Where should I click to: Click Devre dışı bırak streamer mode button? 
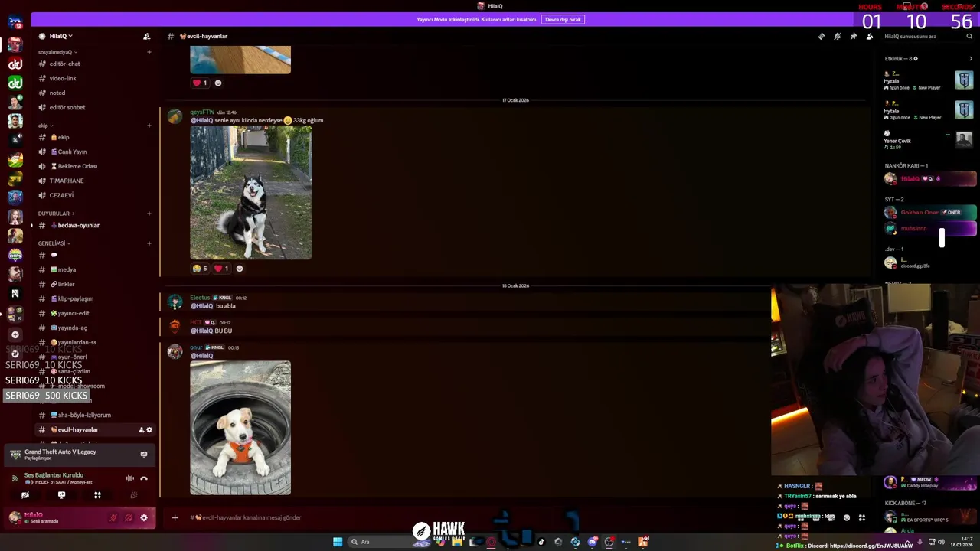(563, 19)
